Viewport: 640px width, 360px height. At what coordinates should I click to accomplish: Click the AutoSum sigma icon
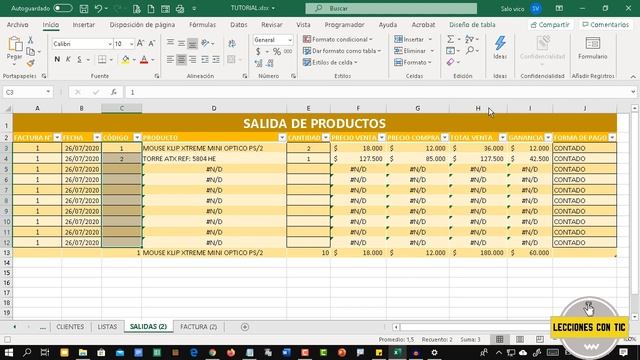(x=450, y=39)
